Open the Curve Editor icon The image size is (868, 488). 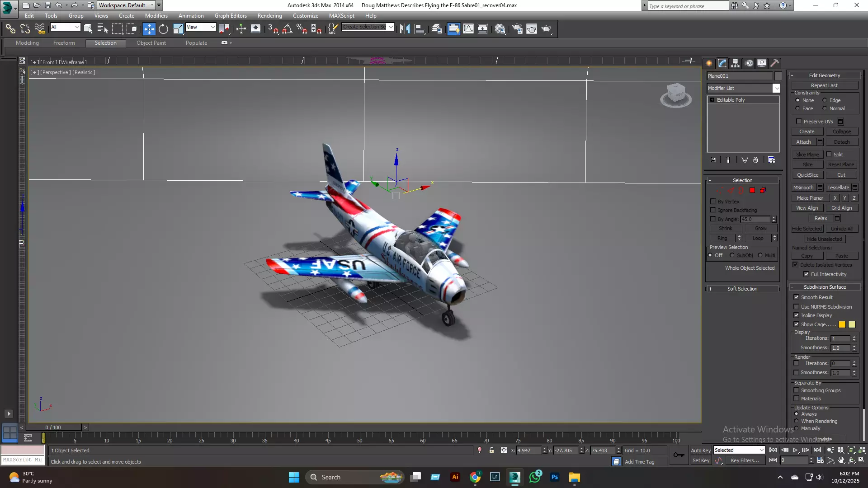tap(468, 29)
